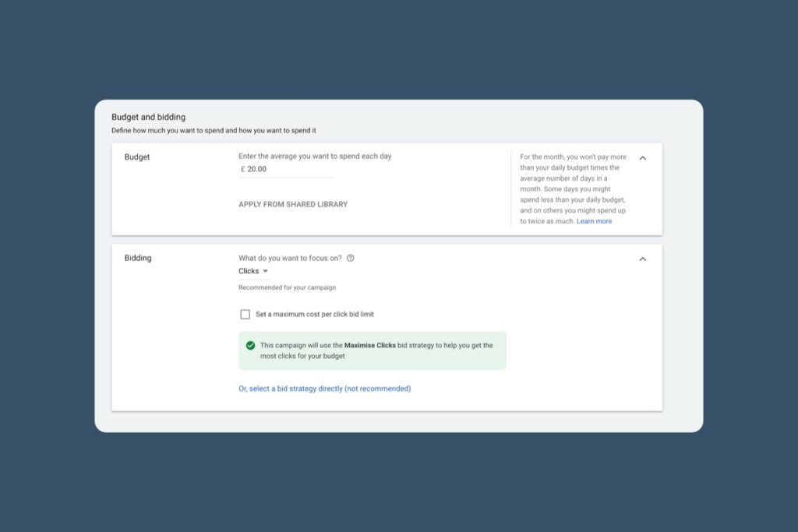Select a bid strategy directly link
This screenshot has width=798, height=532.
325,389
